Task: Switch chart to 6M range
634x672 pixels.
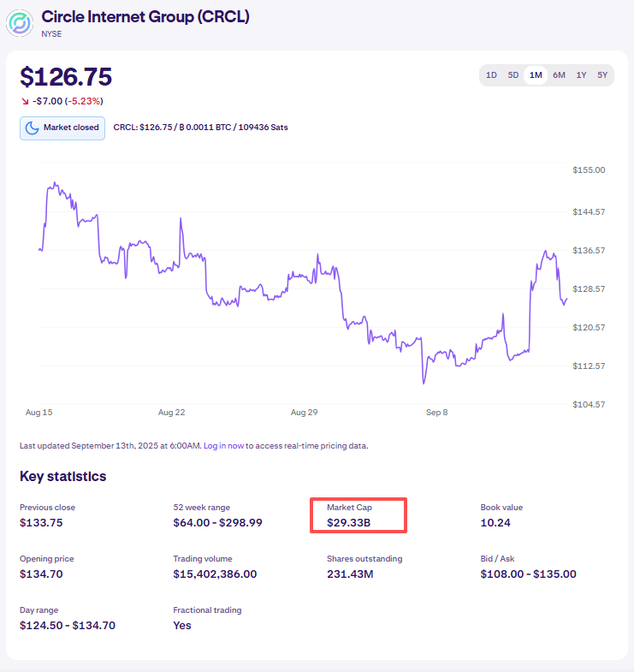Action: [559, 75]
